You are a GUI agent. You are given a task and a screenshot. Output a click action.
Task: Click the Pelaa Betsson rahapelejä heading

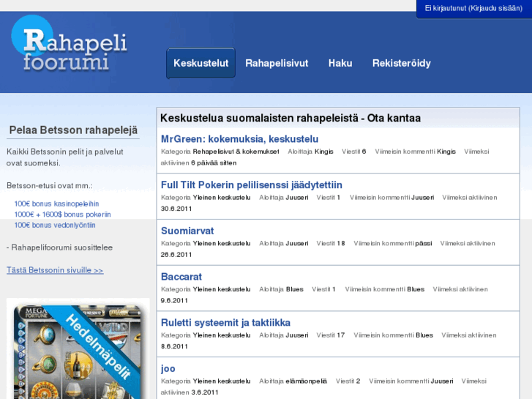(73, 130)
